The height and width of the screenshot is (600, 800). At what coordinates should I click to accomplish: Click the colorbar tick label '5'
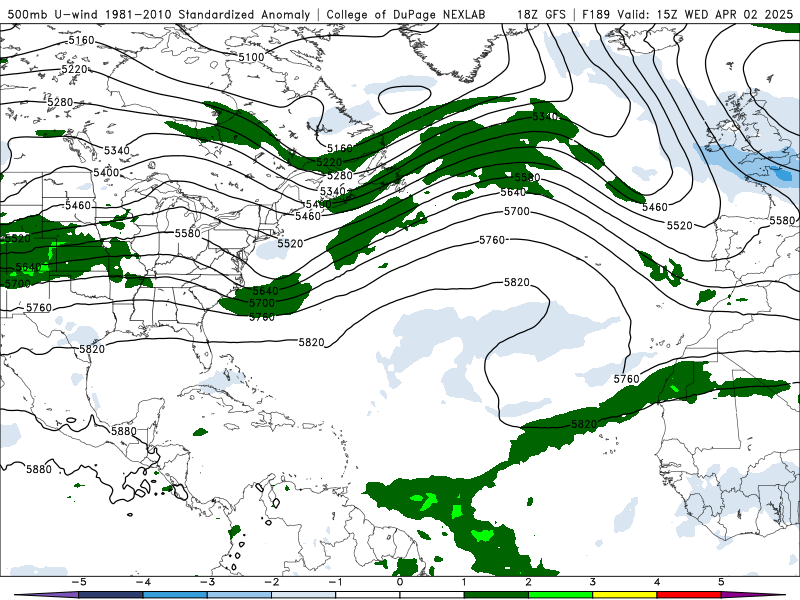(721, 582)
